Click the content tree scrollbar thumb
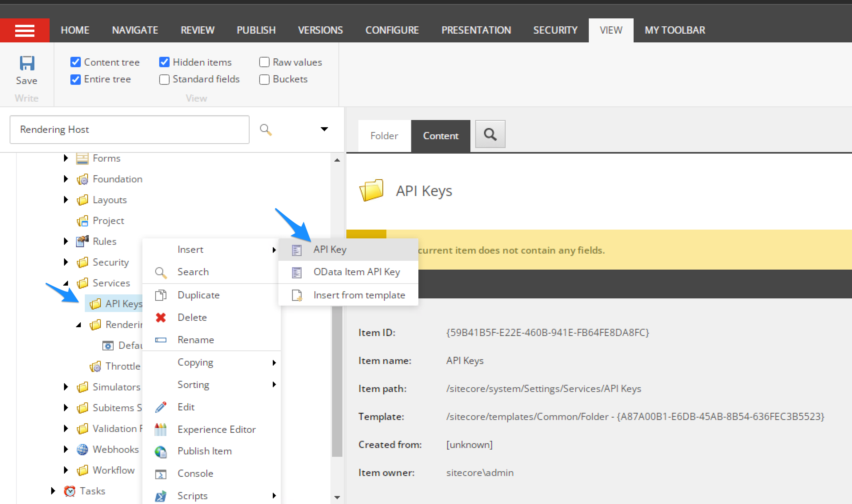The image size is (852, 504). pyautogui.click(x=337, y=382)
